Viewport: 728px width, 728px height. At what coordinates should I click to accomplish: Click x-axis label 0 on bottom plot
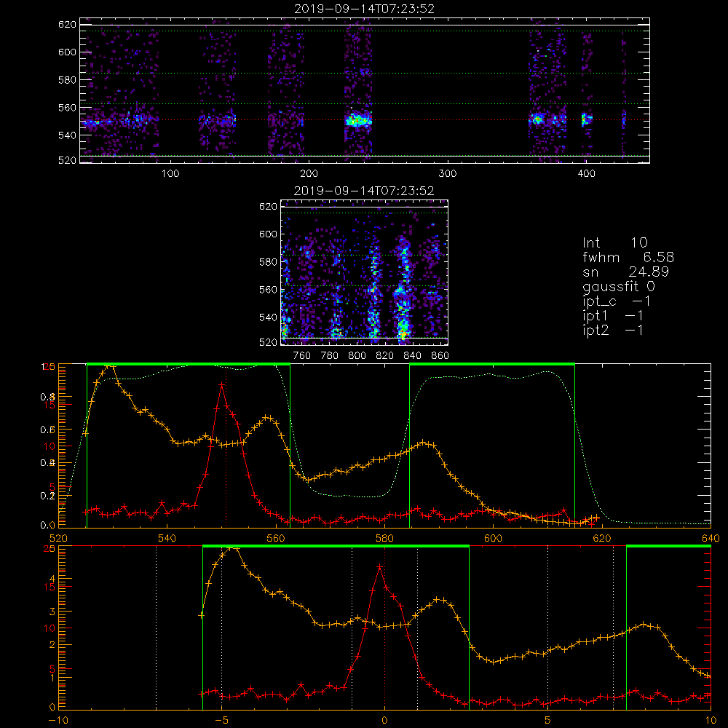pyautogui.click(x=384, y=720)
